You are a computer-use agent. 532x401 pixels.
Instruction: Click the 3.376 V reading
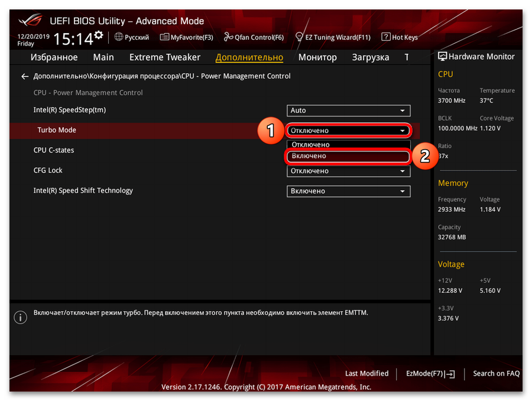click(x=448, y=318)
